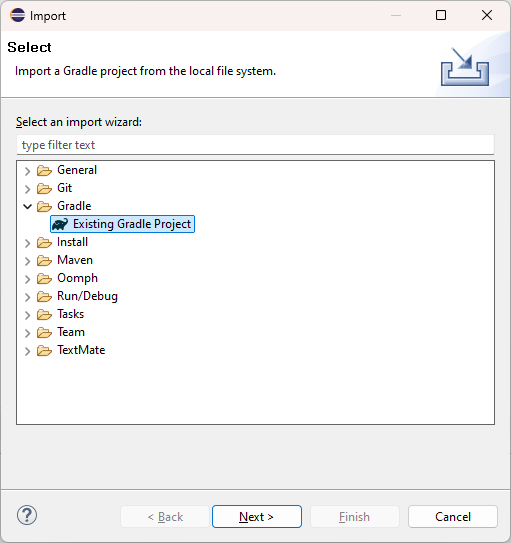This screenshot has height=543, width=511.
Task: Click the Next button
Action: (x=257, y=516)
